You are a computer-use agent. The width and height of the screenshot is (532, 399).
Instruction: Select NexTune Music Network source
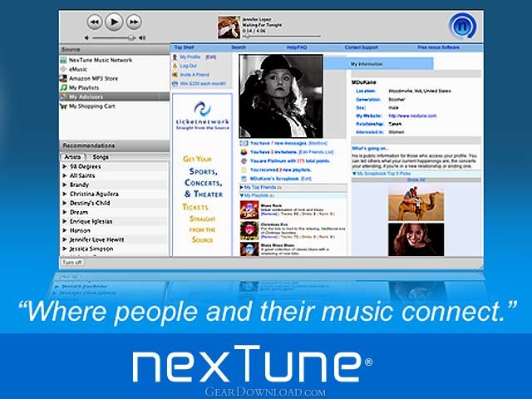[101, 60]
